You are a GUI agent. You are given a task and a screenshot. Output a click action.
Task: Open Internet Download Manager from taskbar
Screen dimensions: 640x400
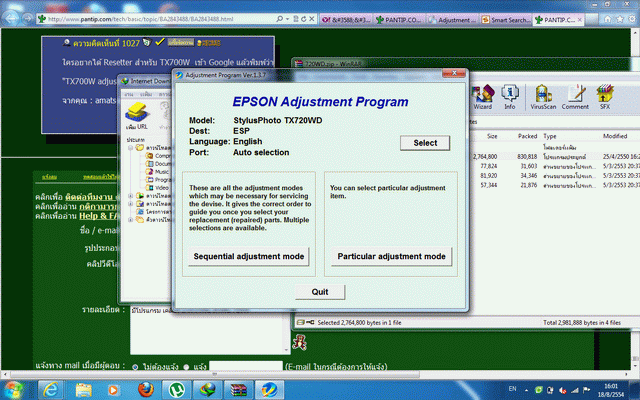click(x=208, y=389)
